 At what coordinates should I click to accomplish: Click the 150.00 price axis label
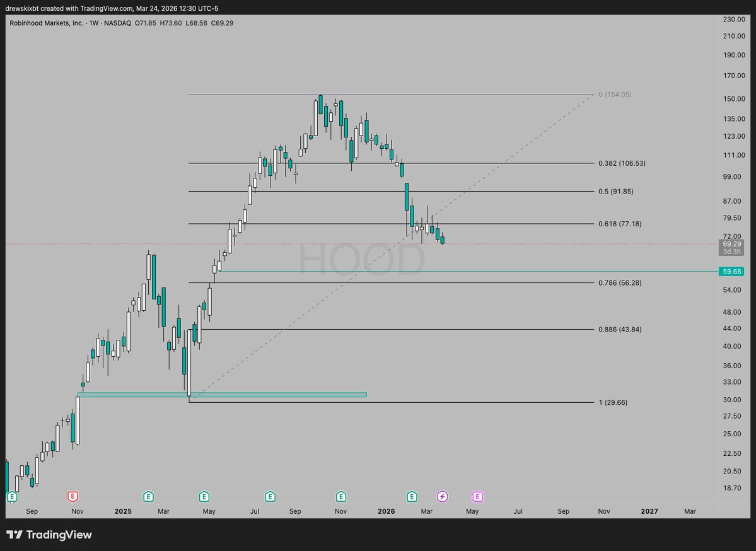[734, 99]
